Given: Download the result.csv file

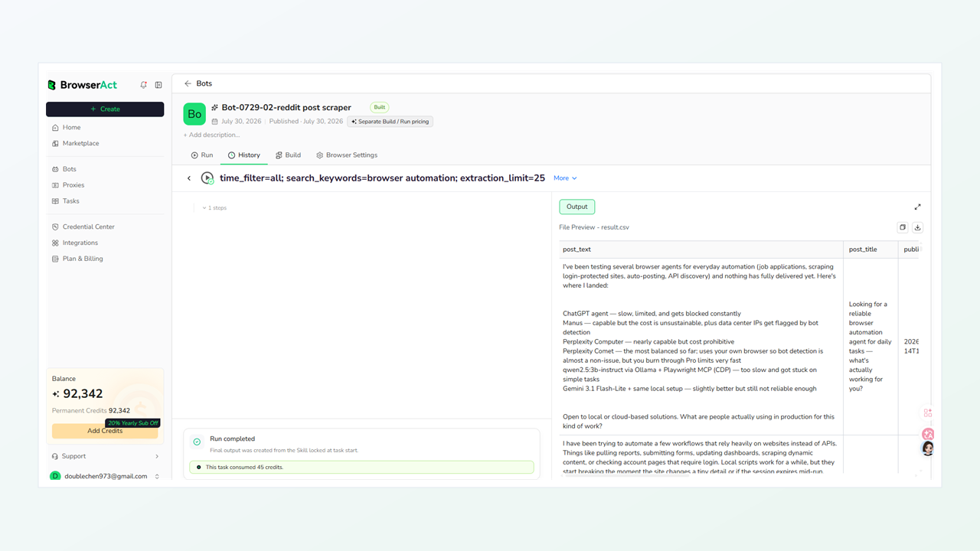Looking at the screenshot, I should pyautogui.click(x=918, y=227).
